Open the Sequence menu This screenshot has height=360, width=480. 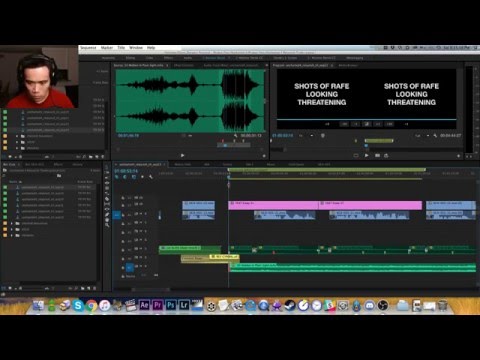pos(88,48)
